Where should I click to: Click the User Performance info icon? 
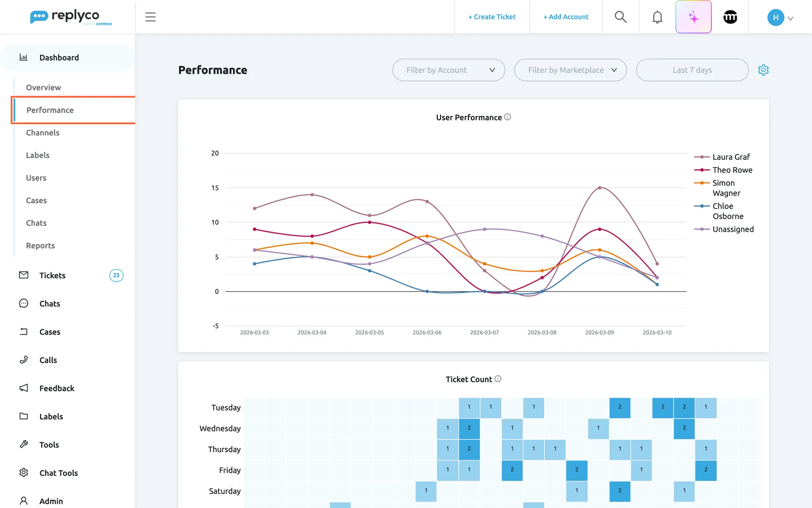pyautogui.click(x=507, y=117)
